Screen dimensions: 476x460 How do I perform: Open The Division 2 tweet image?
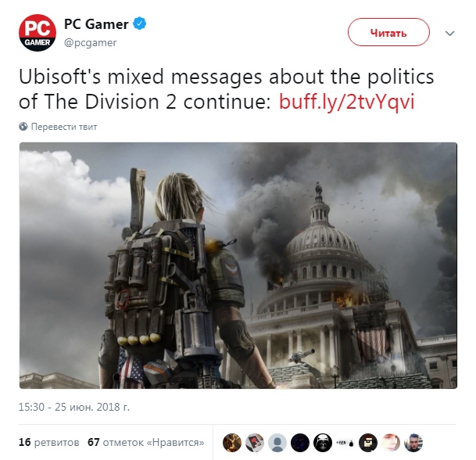click(238, 265)
